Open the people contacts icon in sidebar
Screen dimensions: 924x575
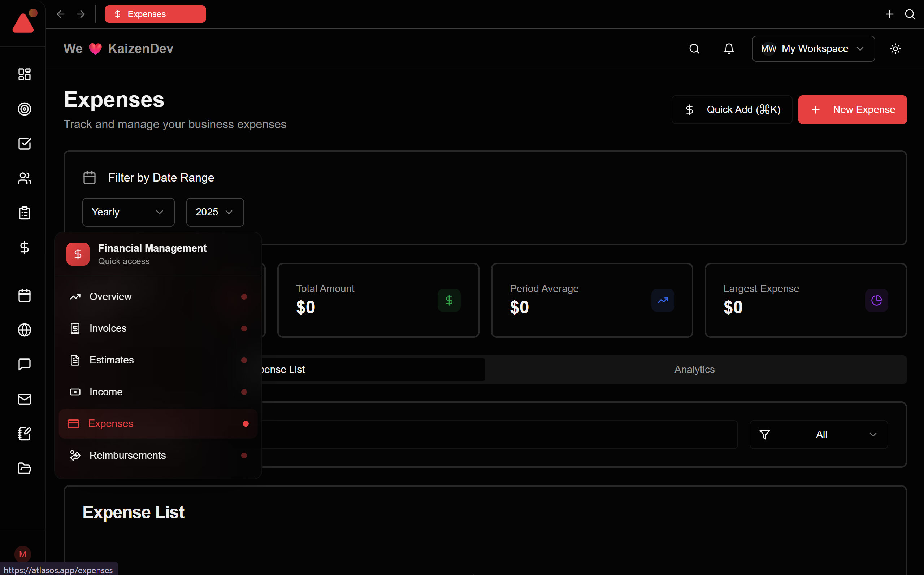point(24,178)
